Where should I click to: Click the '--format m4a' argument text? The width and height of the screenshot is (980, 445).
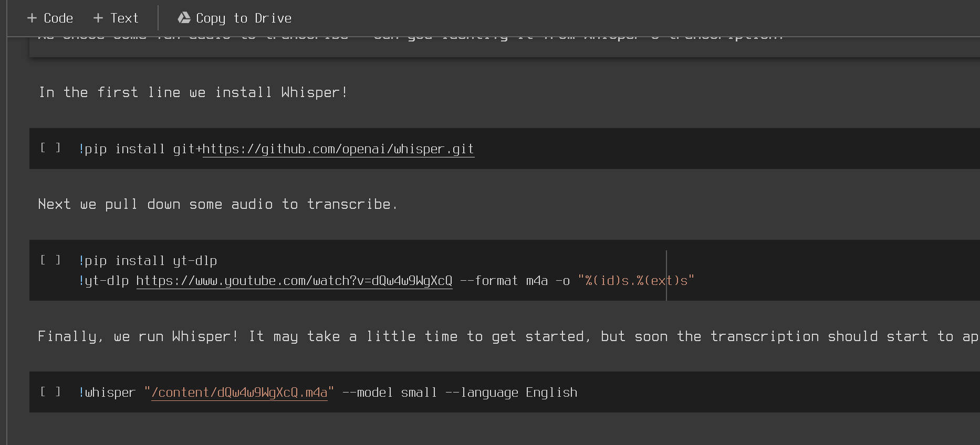tap(504, 281)
